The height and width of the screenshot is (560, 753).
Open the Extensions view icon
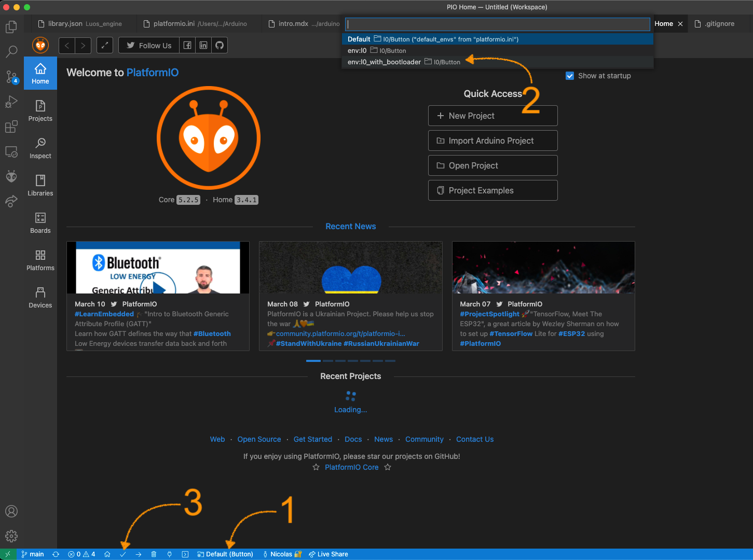[11, 127]
